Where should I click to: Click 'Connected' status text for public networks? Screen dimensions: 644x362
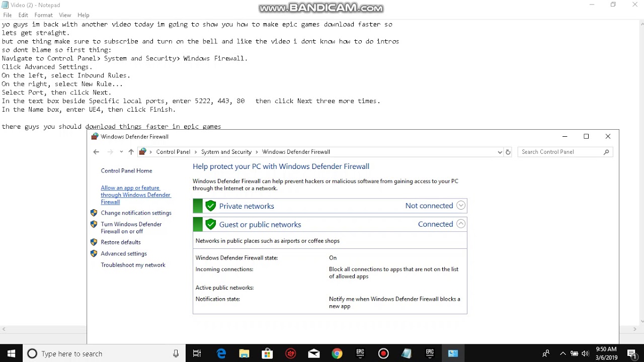click(x=436, y=224)
